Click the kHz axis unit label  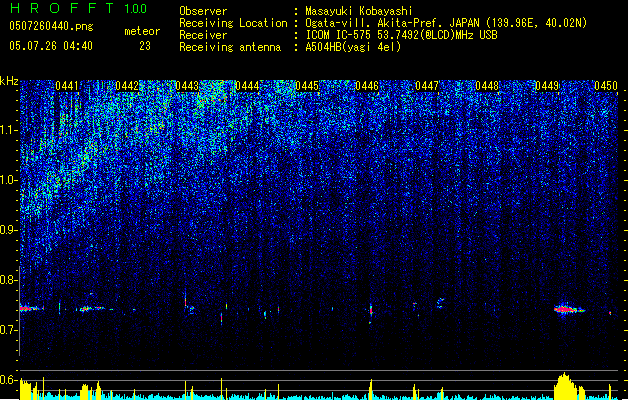click(9, 81)
